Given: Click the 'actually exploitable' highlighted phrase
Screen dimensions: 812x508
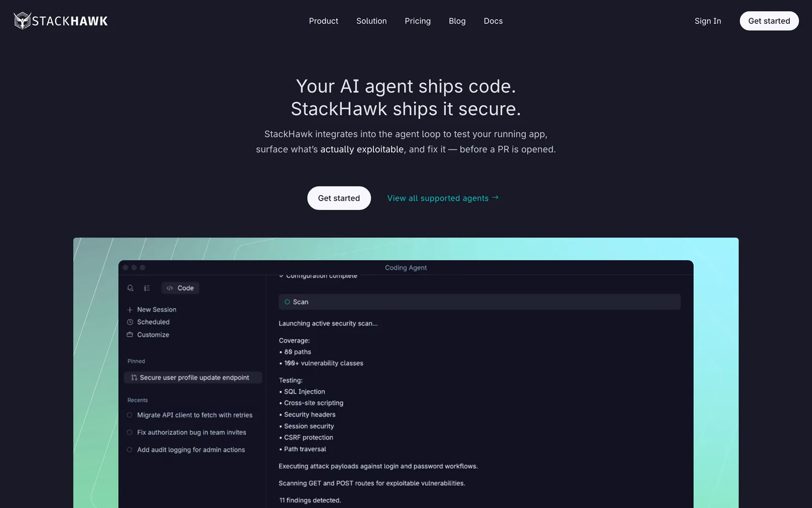Looking at the screenshot, I should (x=362, y=149).
